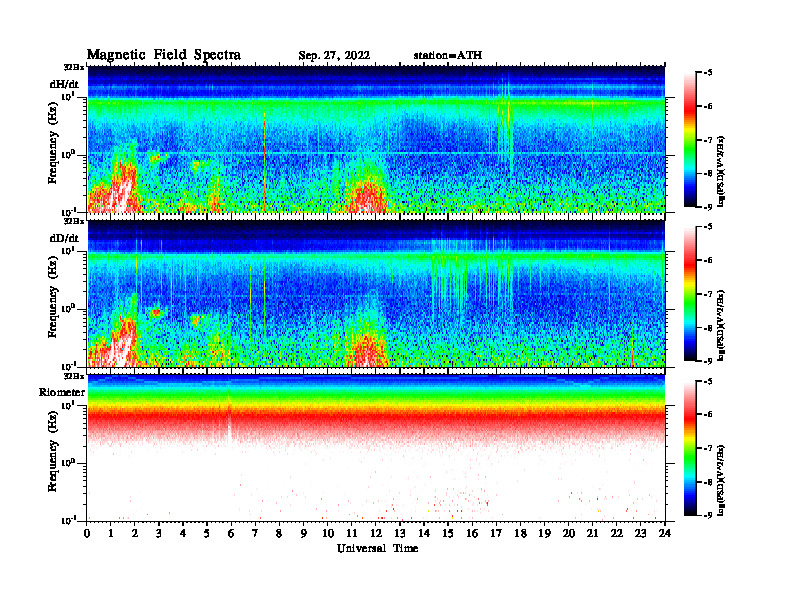The width and height of the screenshot is (792, 612).
Task: Click the Riometer panel label
Action: click(62, 392)
